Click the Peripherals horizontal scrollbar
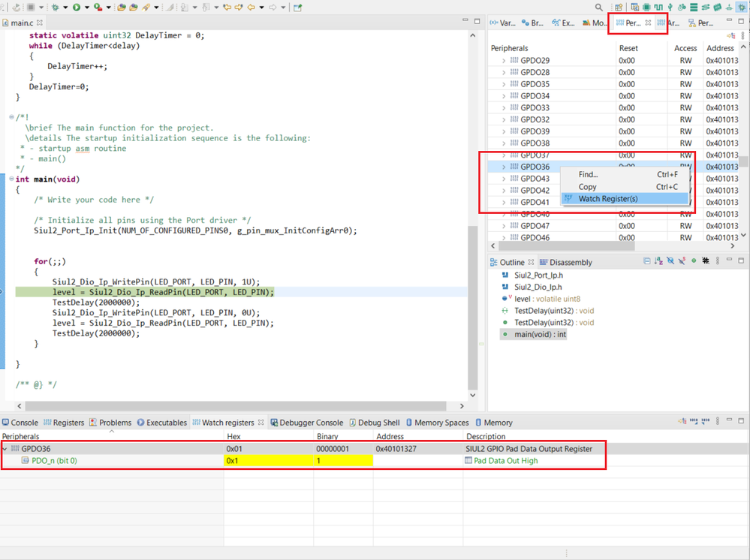 [566, 245]
